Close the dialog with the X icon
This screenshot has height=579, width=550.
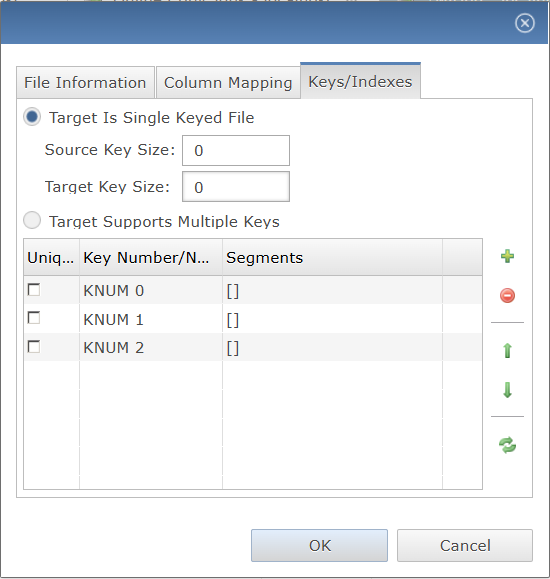click(525, 23)
